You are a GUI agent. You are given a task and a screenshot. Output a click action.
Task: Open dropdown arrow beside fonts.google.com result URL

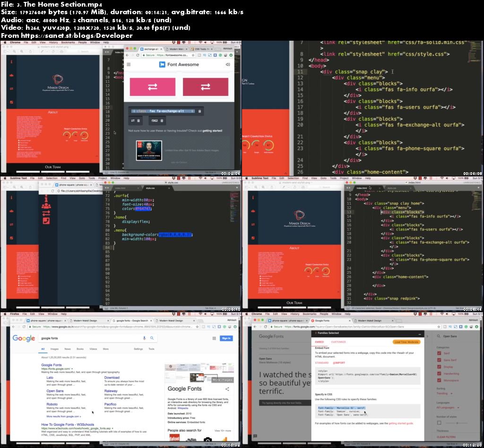pos(72,369)
